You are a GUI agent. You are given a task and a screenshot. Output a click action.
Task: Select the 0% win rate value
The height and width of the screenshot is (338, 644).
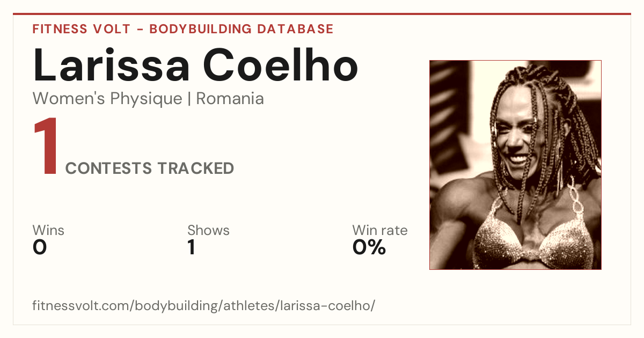point(369,247)
